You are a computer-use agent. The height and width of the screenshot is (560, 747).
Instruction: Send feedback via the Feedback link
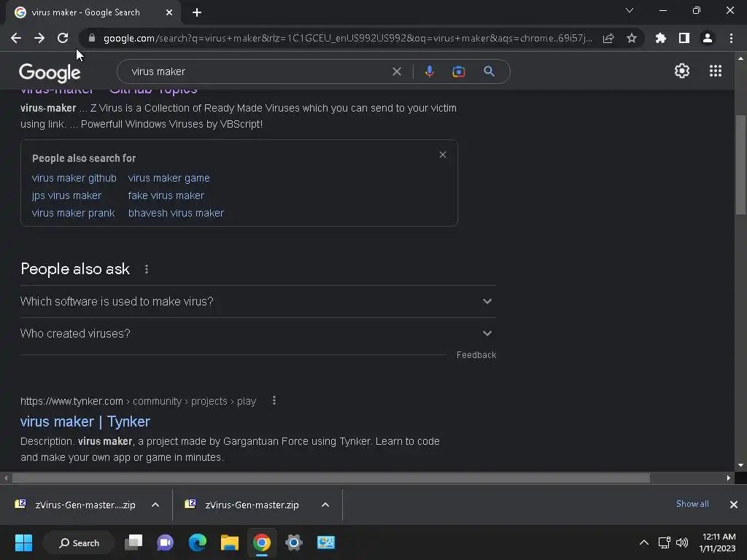click(x=476, y=355)
